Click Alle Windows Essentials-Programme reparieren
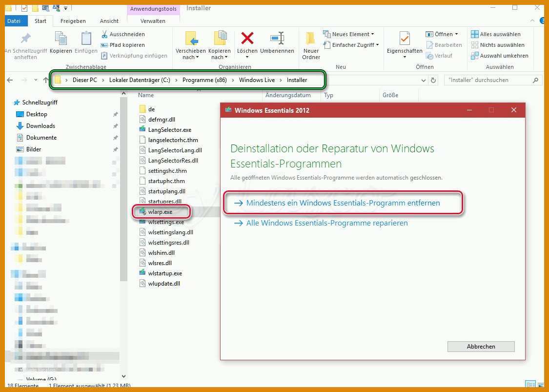The width and height of the screenshot is (549, 392). point(326,223)
